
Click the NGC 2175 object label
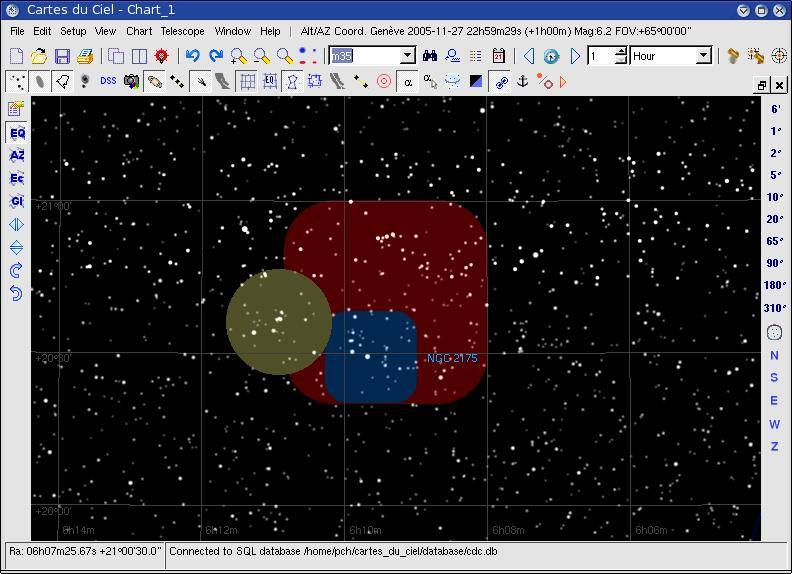click(x=452, y=358)
